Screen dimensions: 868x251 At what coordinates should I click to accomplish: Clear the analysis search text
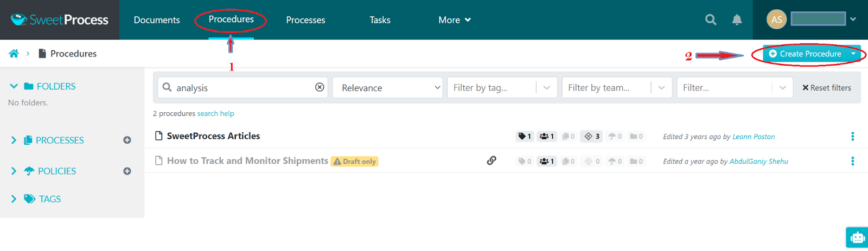tap(320, 87)
